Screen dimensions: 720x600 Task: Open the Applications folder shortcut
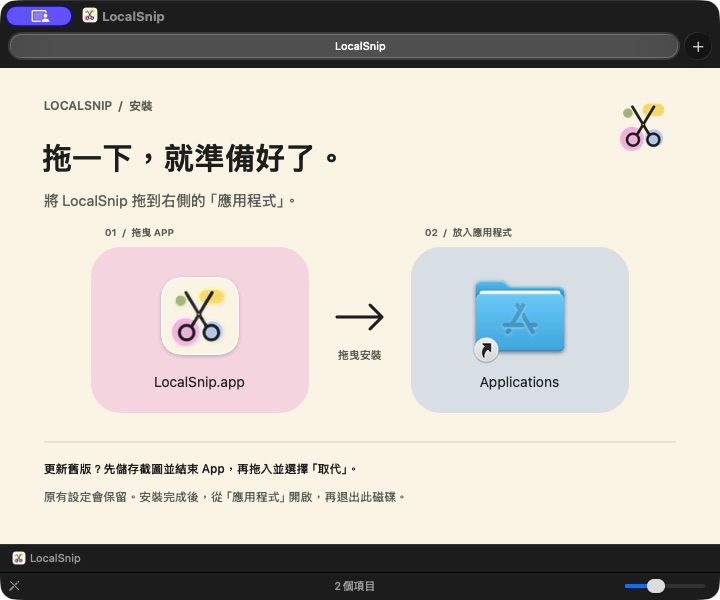[x=519, y=320]
